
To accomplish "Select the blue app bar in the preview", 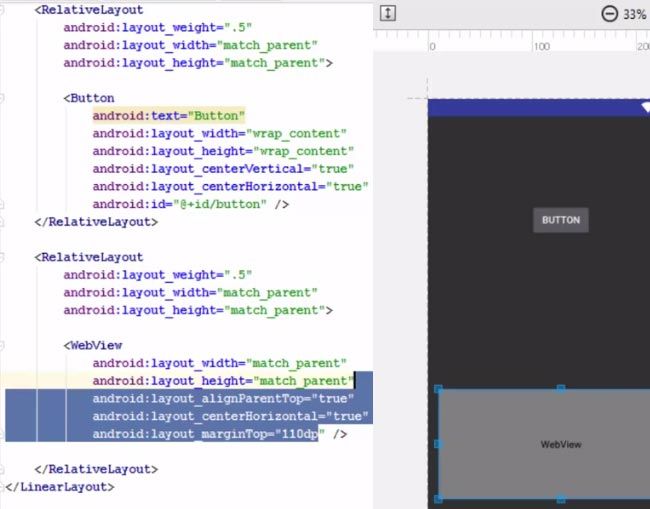I will pyautogui.click(x=539, y=107).
